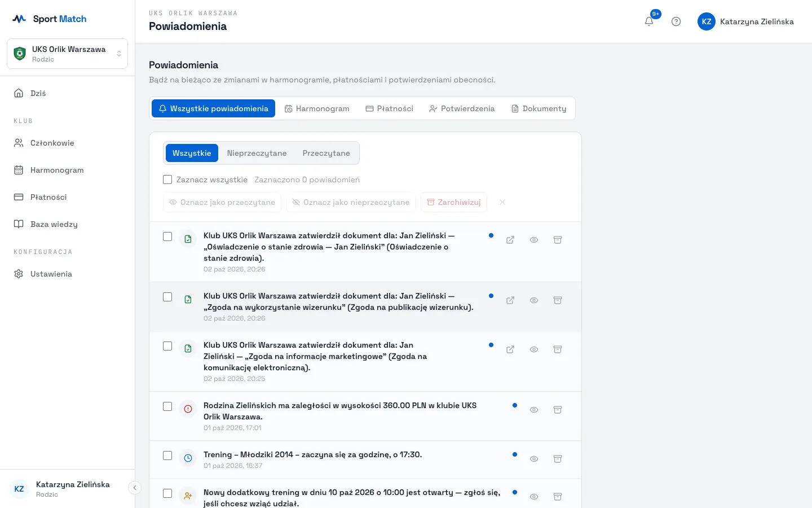
Task: Mark Zgoda na wykorzystanie wizerunku notification as read
Action: 534,300
